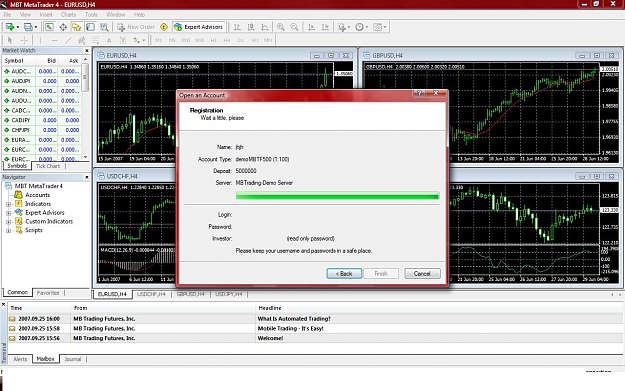Click the Back button in dialog

(x=344, y=273)
